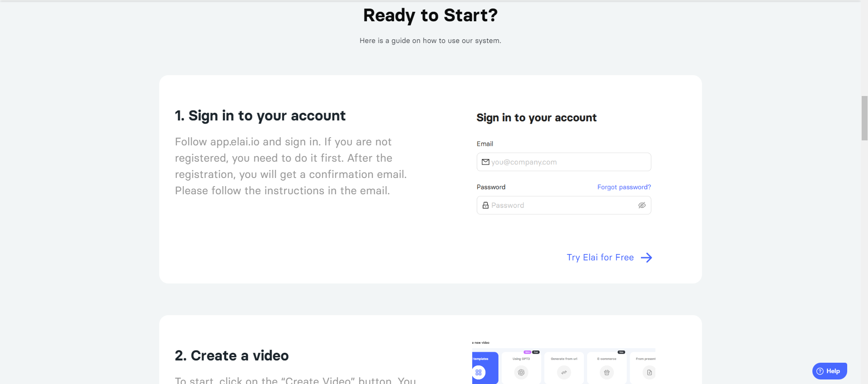Click the Using GPT3 OpenAI icon

[521, 372]
